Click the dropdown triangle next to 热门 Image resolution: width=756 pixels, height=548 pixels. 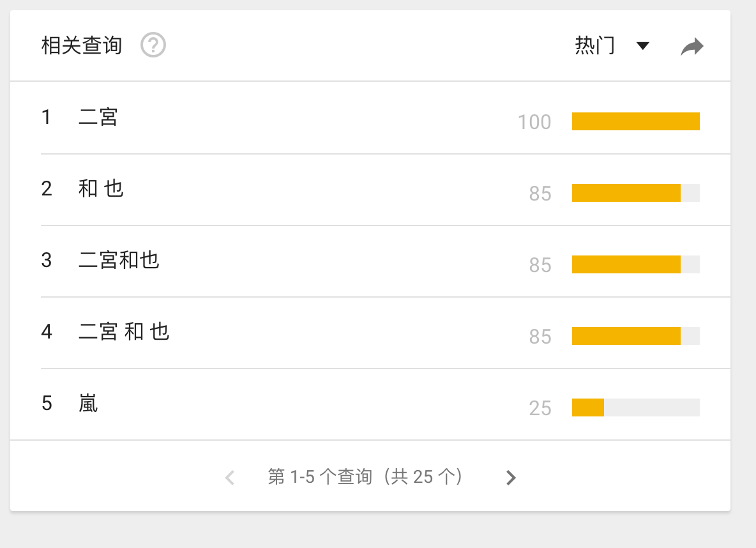tap(643, 46)
